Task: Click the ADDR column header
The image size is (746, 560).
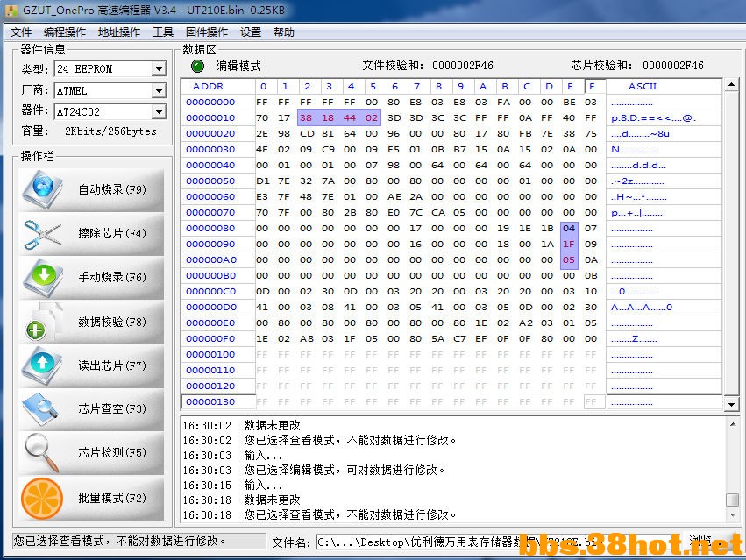Action: click(208, 87)
